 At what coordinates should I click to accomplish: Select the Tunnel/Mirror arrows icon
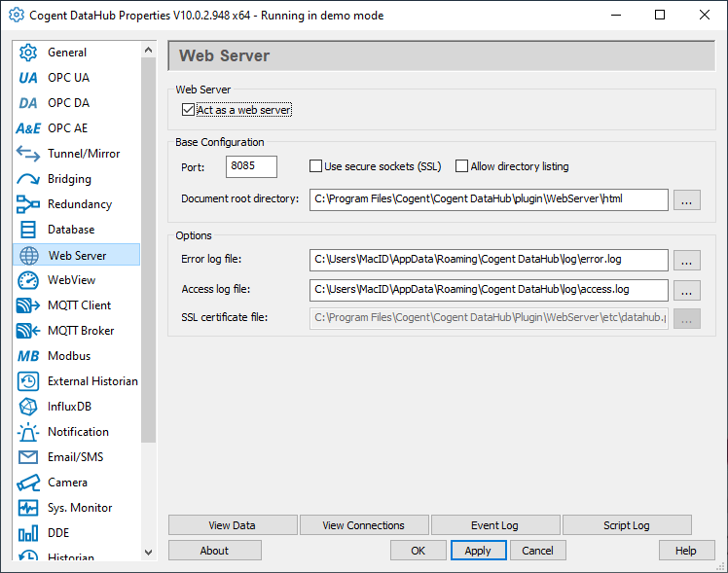(x=28, y=154)
